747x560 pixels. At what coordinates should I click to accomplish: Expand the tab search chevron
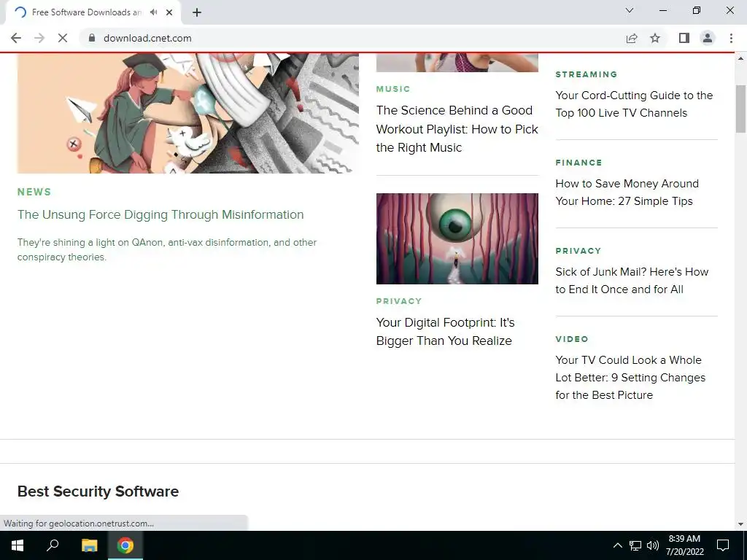coord(630,10)
